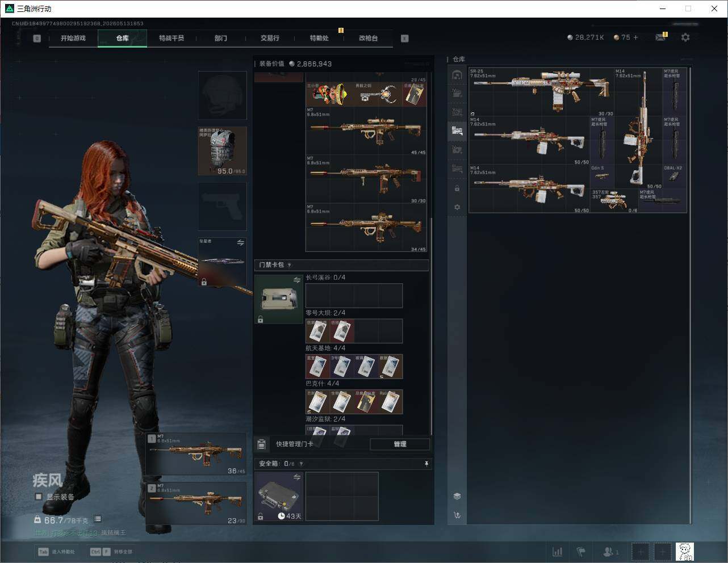Open the player avatar in bottom corner
Viewport: 728px width, 563px height.
[685, 552]
